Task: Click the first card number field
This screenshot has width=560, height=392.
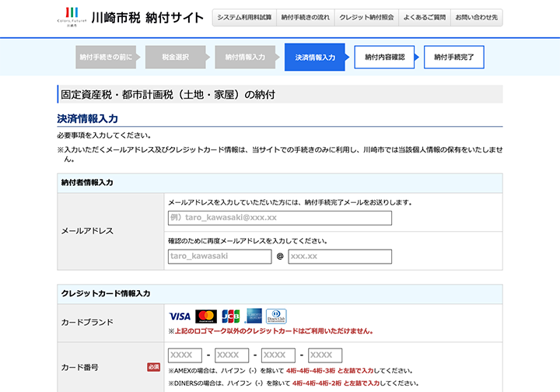Action: click(x=185, y=355)
